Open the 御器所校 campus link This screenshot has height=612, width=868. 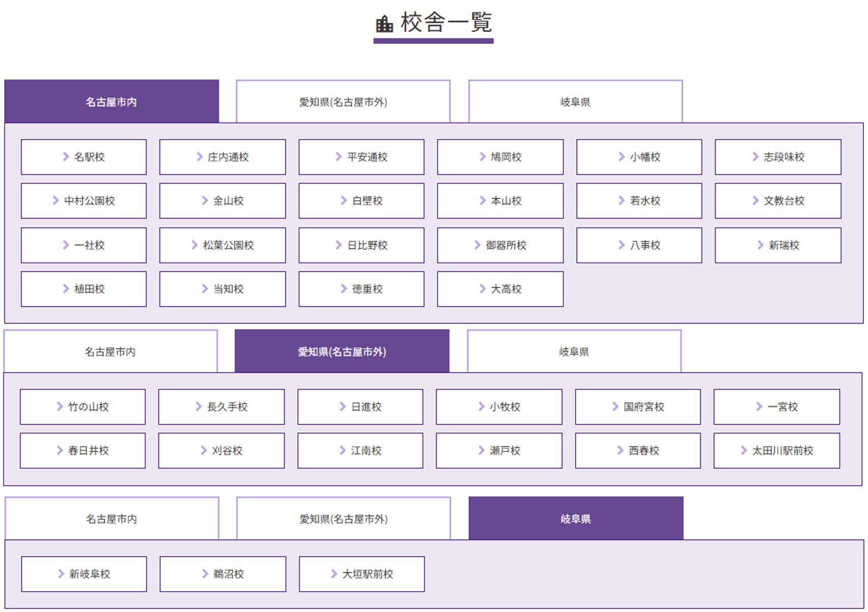500,245
